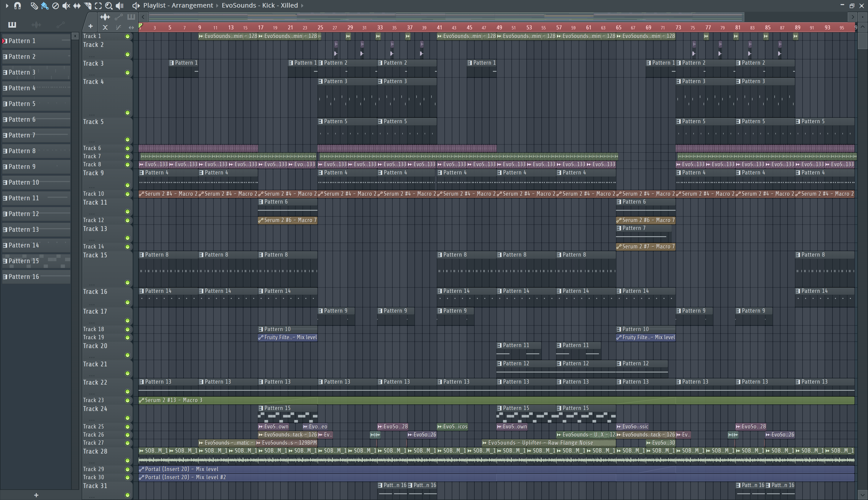
Task: Click the vertical scrollbar thumb
Action: pos(862,41)
